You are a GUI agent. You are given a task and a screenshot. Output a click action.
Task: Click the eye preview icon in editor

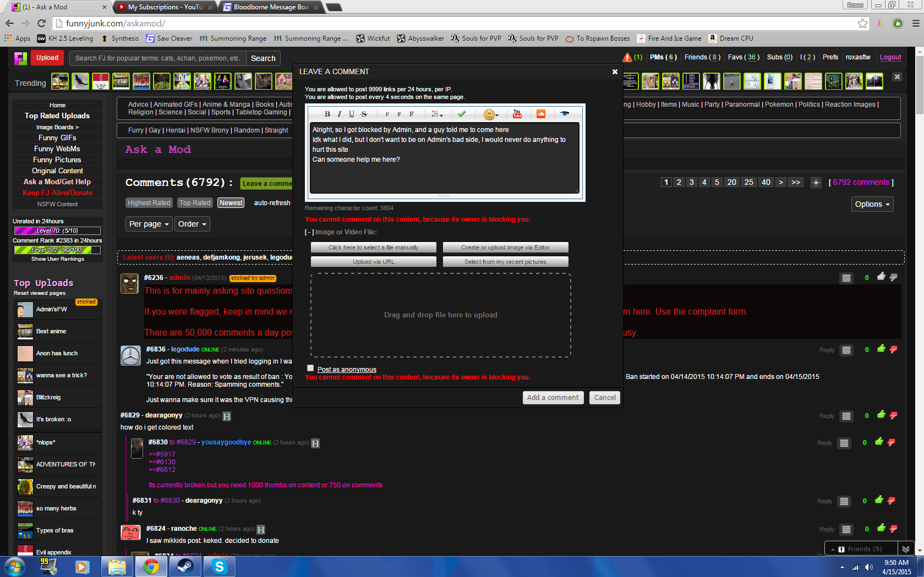[x=564, y=114]
